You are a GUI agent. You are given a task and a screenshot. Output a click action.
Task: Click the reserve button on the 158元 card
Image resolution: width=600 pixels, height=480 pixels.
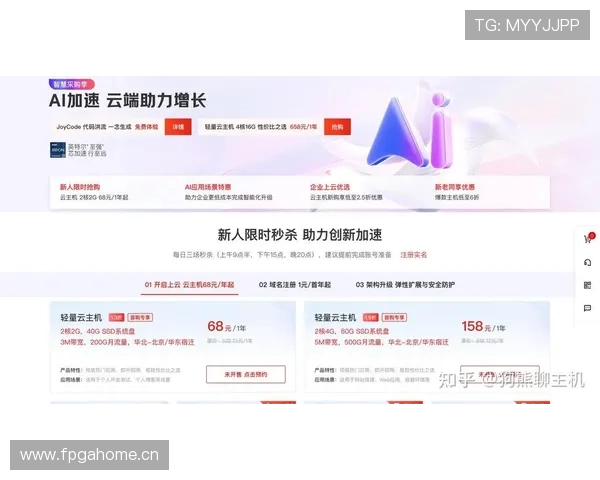[x=500, y=374]
